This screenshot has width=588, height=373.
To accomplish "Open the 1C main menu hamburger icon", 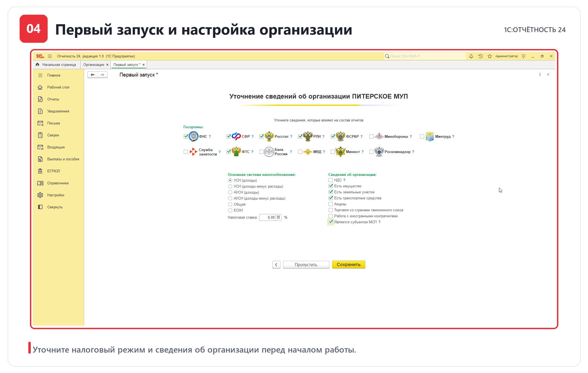I will point(50,56).
